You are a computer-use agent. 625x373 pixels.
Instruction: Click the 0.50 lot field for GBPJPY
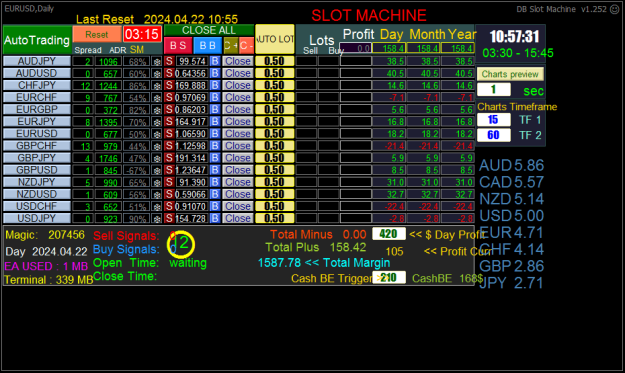pyautogui.click(x=275, y=158)
